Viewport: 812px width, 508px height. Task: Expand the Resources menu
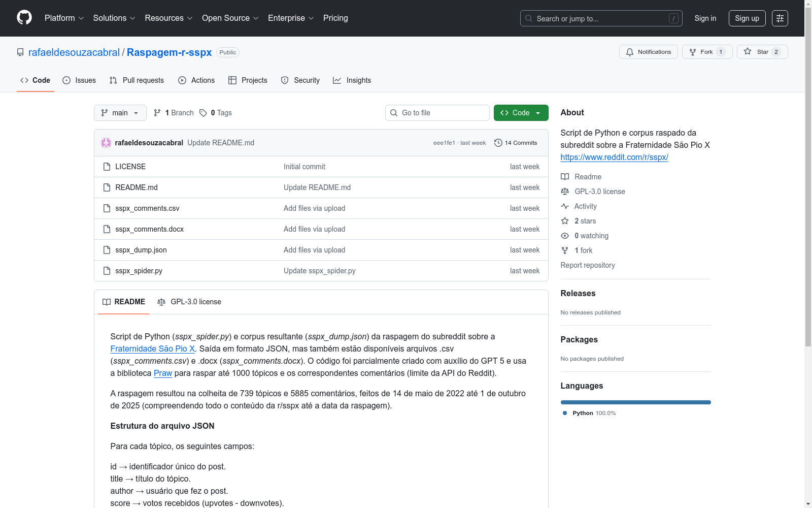[x=169, y=18]
